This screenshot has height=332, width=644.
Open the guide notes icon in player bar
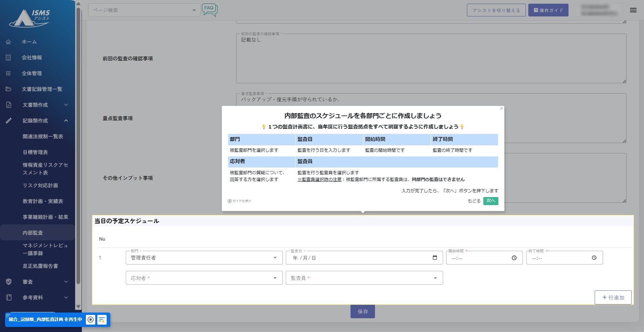click(102, 320)
